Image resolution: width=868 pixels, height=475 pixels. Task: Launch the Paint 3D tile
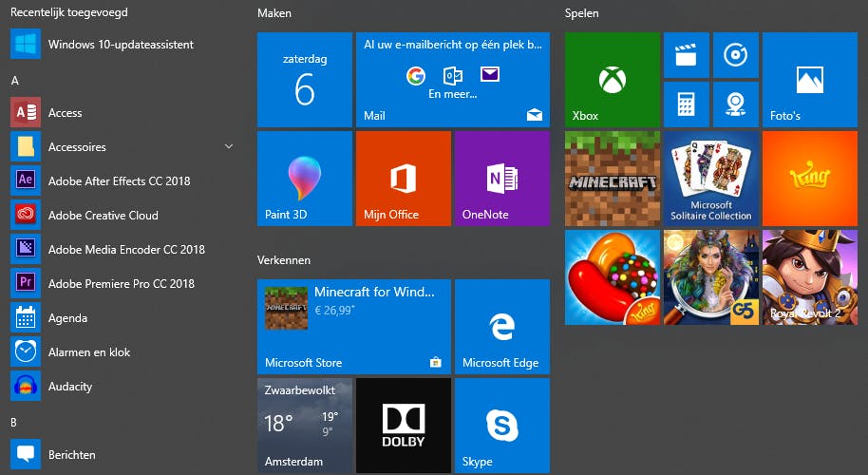click(305, 179)
